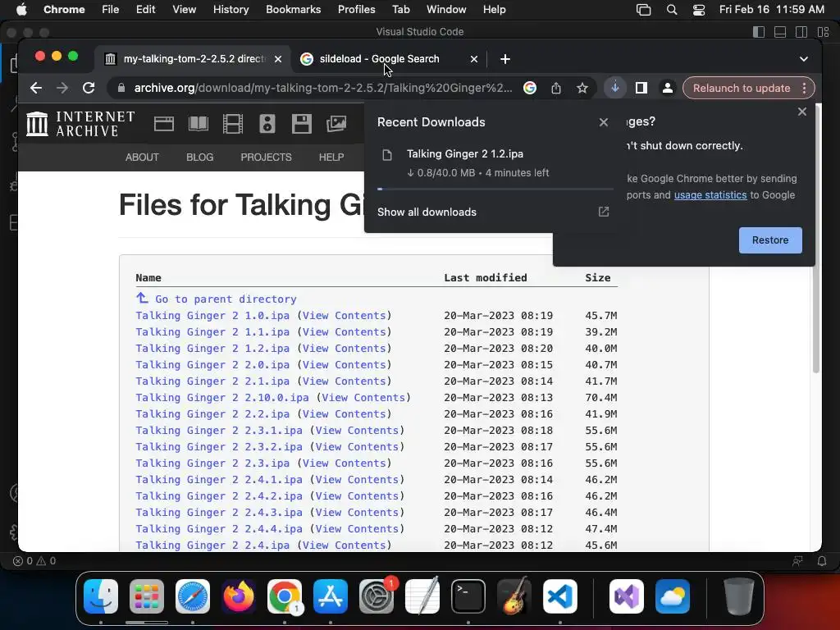Select the 70.4M size cell
840x630 pixels.
tap(600, 398)
